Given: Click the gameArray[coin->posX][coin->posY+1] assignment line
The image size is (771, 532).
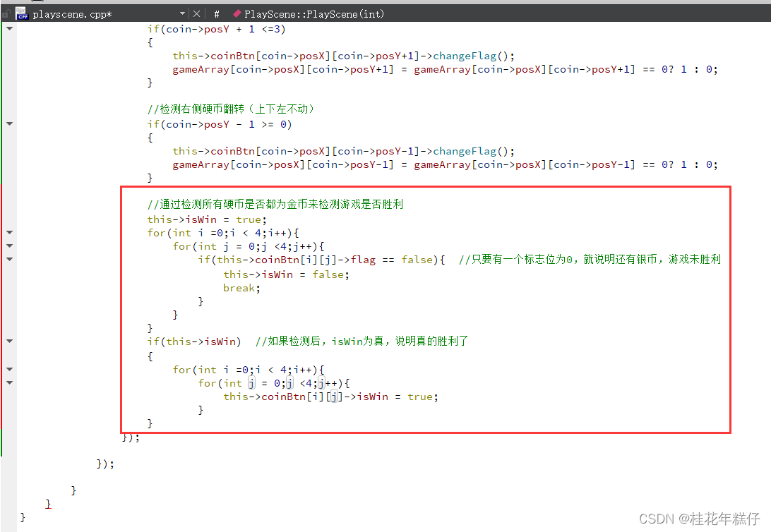Looking at the screenshot, I should (445, 69).
